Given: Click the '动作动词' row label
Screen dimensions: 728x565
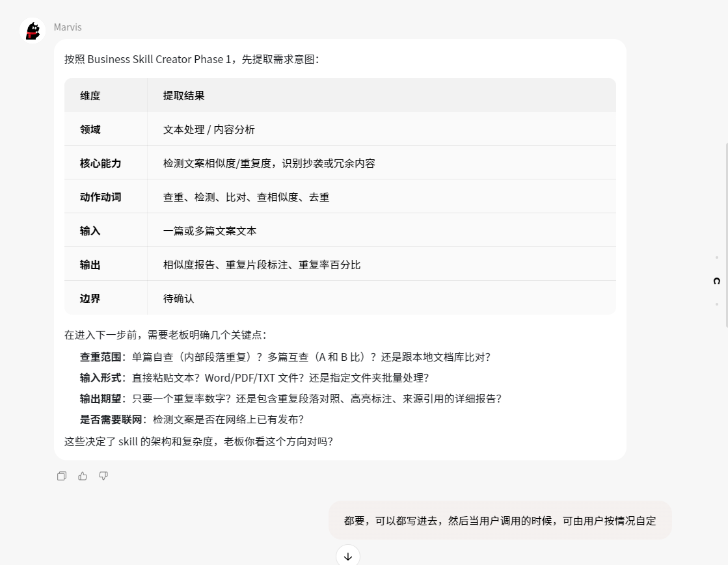Looking at the screenshot, I should (100, 197).
